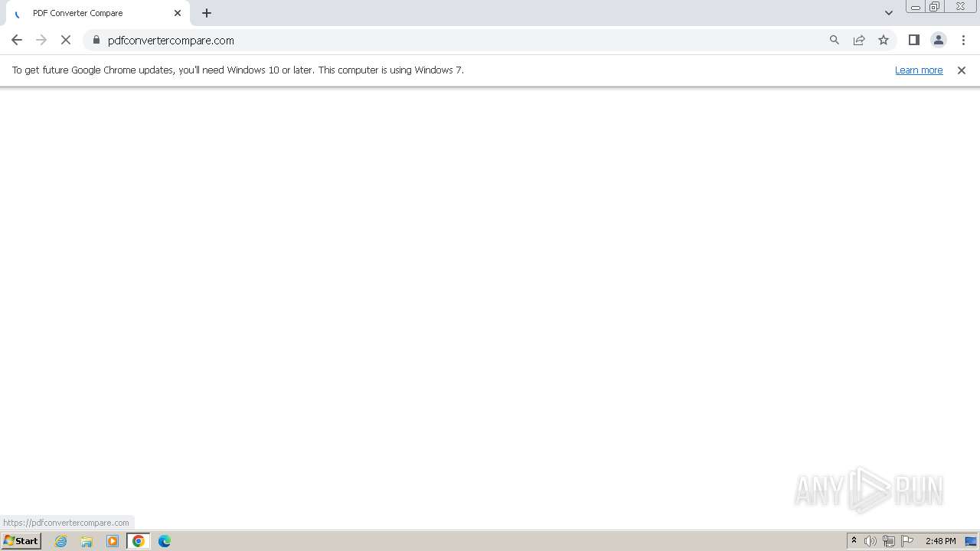Image resolution: width=980 pixels, height=551 pixels.
Task: Click the Show desktop monitor icon
Action: [971, 541]
